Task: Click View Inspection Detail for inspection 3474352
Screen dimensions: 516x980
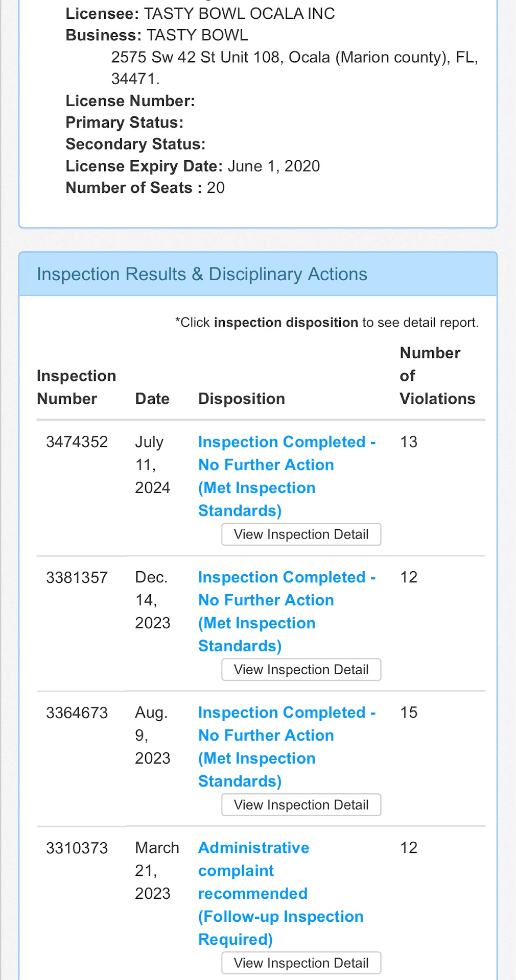Action: click(x=301, y=534)
